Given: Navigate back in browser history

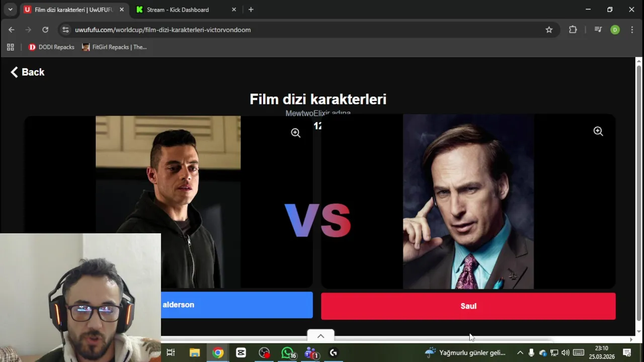Looking at the screenshot, I should (x=11, y=30).
